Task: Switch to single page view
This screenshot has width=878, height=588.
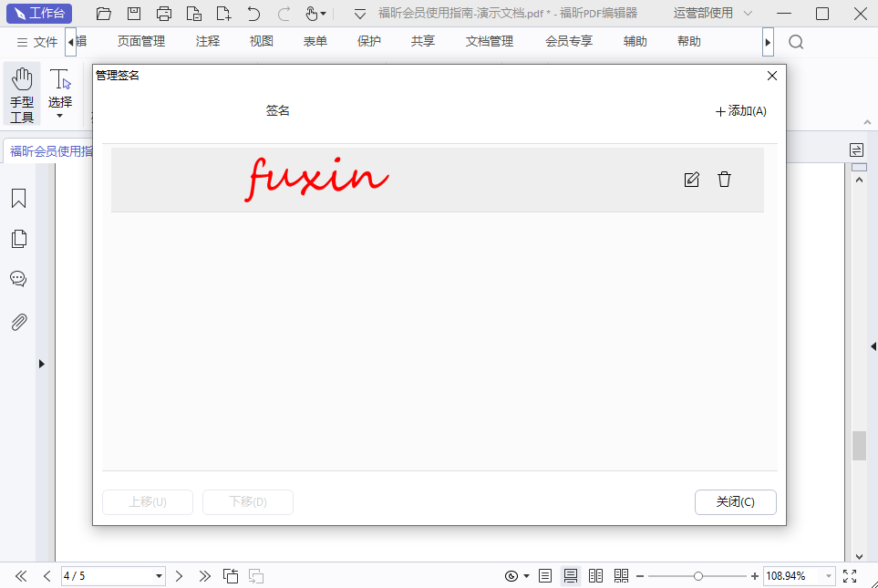Action: click(545, 576)
